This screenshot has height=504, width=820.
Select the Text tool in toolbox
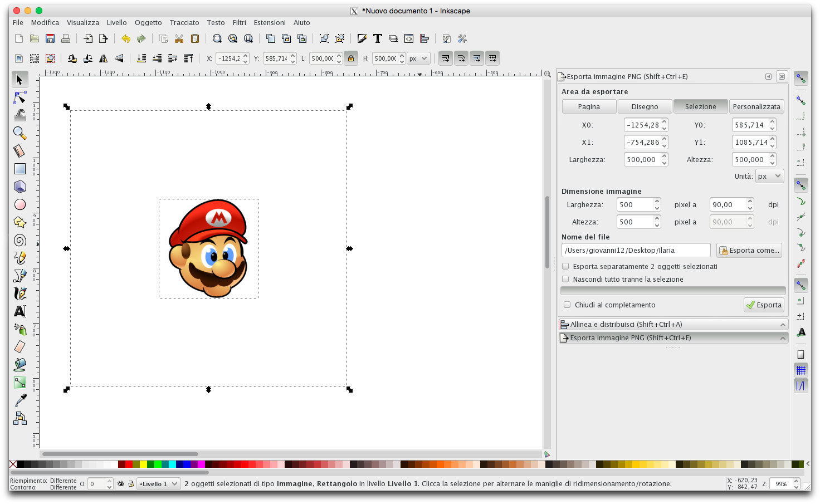click(x=20, y=311)
